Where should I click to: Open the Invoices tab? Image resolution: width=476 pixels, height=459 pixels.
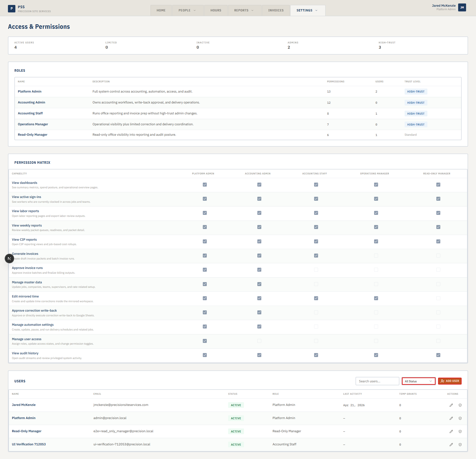[x=276, y=10]
